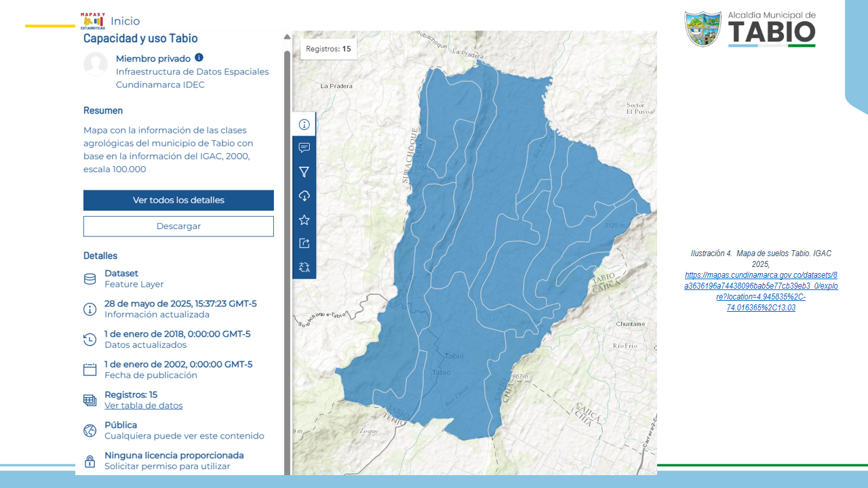Click the Dataset database icon

[x=90, y=279]
